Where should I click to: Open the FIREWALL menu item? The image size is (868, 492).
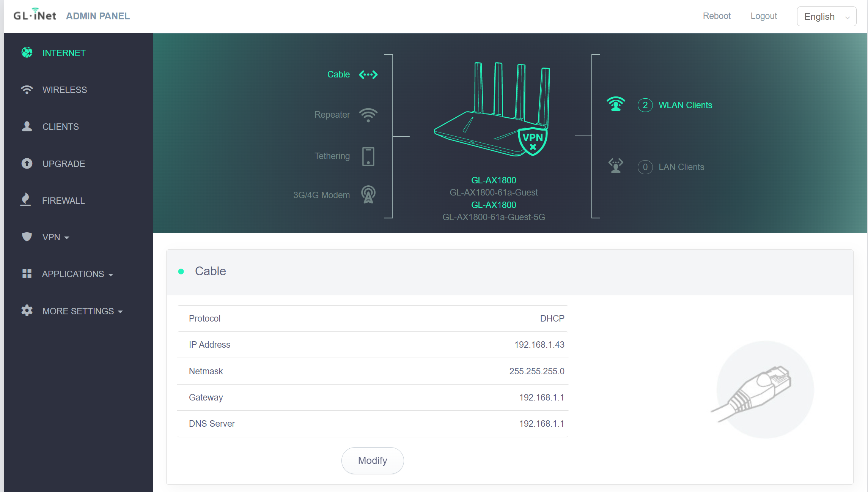pos(63,200)
